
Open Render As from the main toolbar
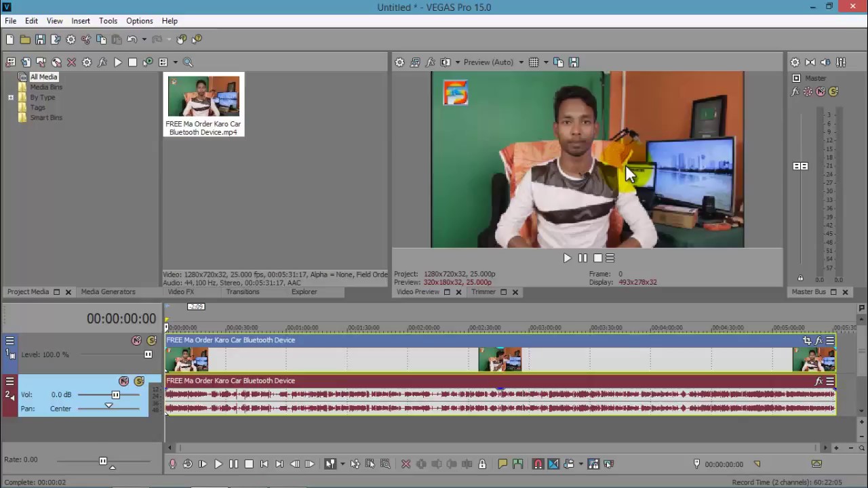(x=56, y=39)
